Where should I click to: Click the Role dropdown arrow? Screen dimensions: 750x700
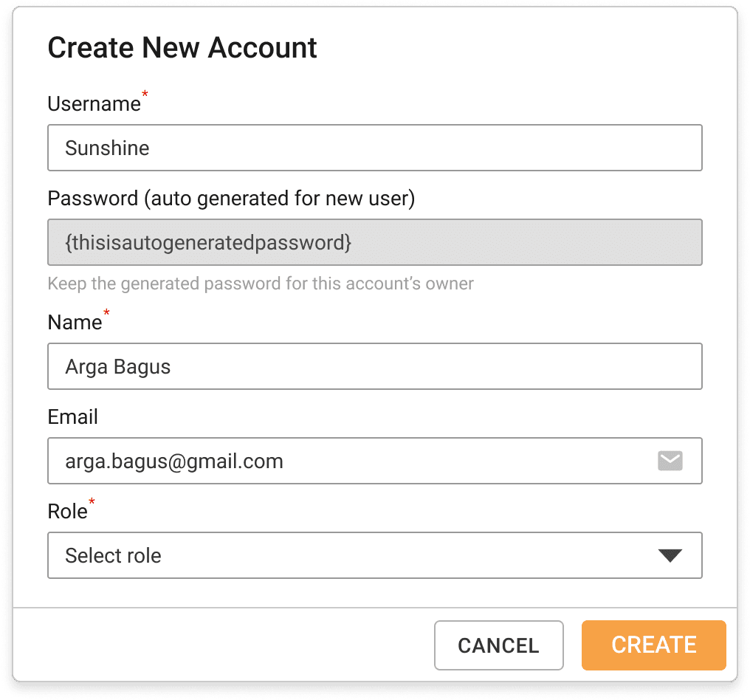click(670, 555)
